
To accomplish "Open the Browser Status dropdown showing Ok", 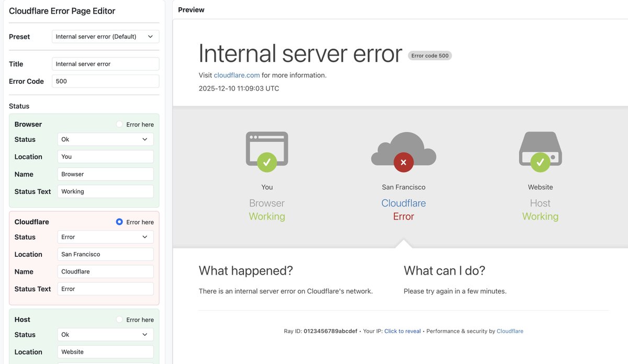I will click(105, 140).
